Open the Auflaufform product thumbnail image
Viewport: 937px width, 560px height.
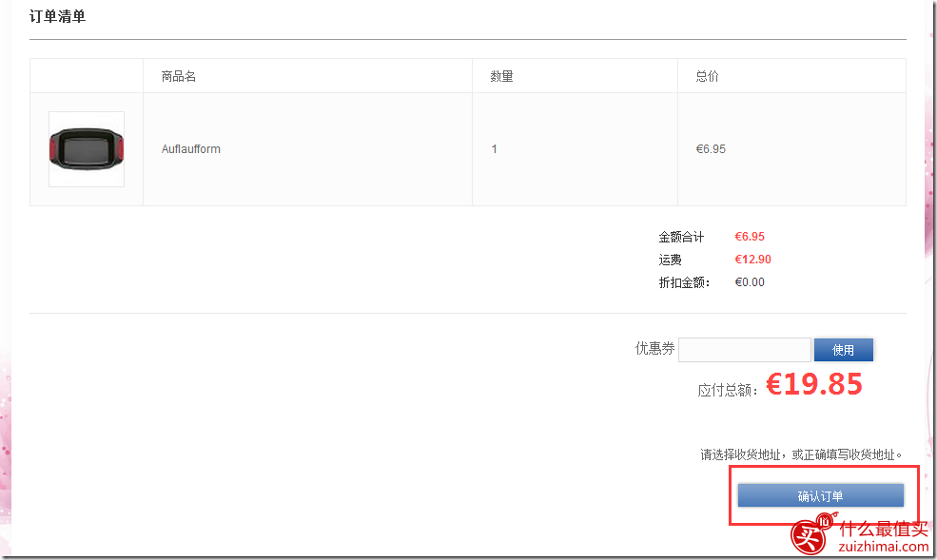[x=87, y=149]
